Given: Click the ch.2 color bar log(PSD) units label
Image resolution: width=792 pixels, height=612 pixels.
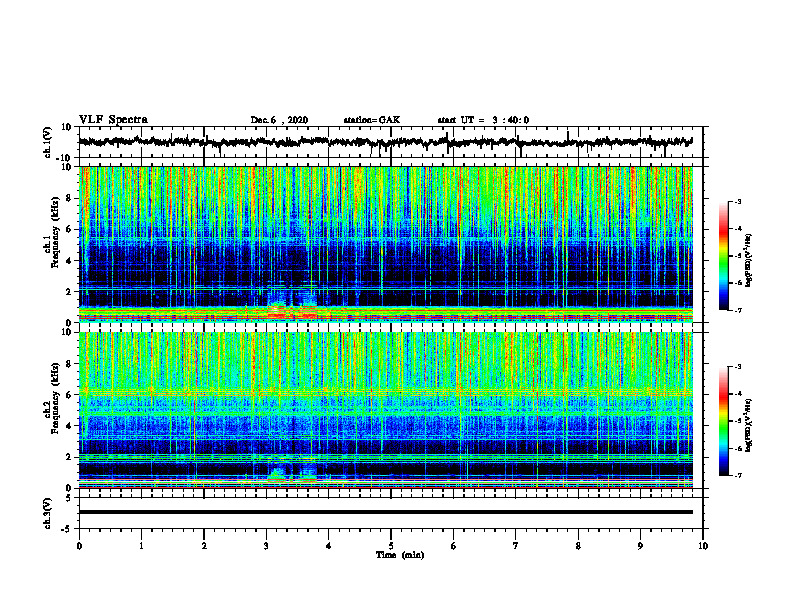Looking at the screenshot, I should click(749, 425).
